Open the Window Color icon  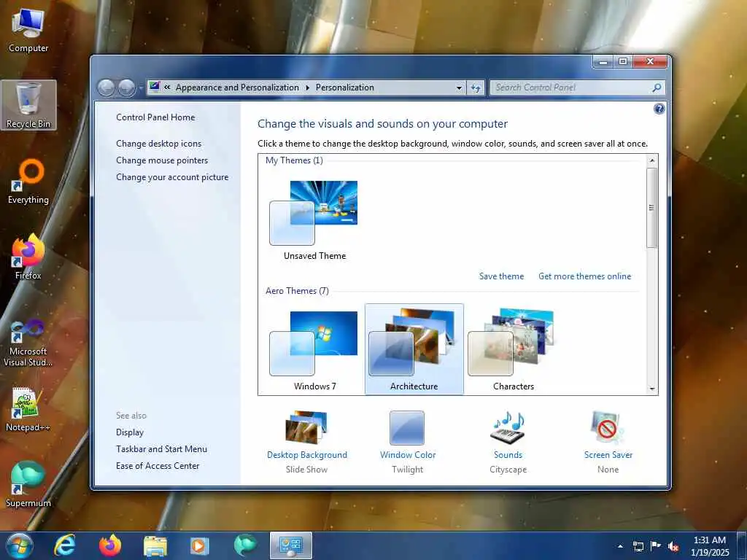click(x=407, y=427)
